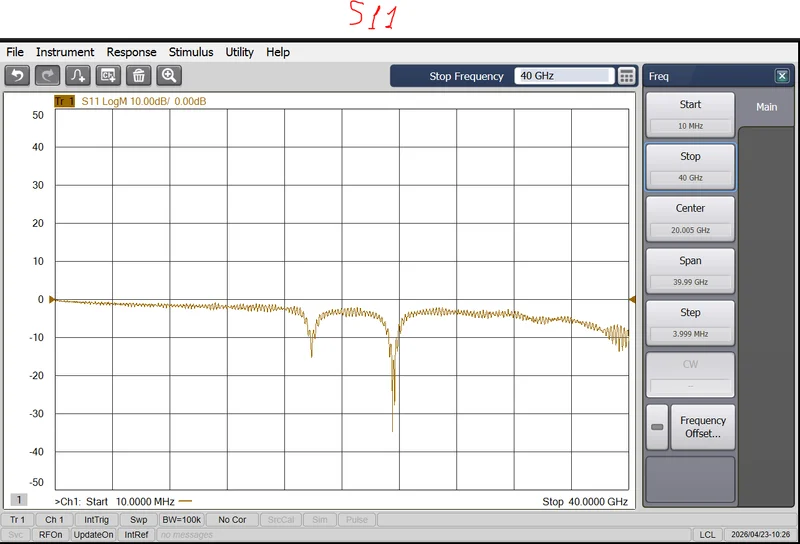Screen dimensions: 800x544
Task: Click SrcCal status bar entry
Action: click(281, 520)
